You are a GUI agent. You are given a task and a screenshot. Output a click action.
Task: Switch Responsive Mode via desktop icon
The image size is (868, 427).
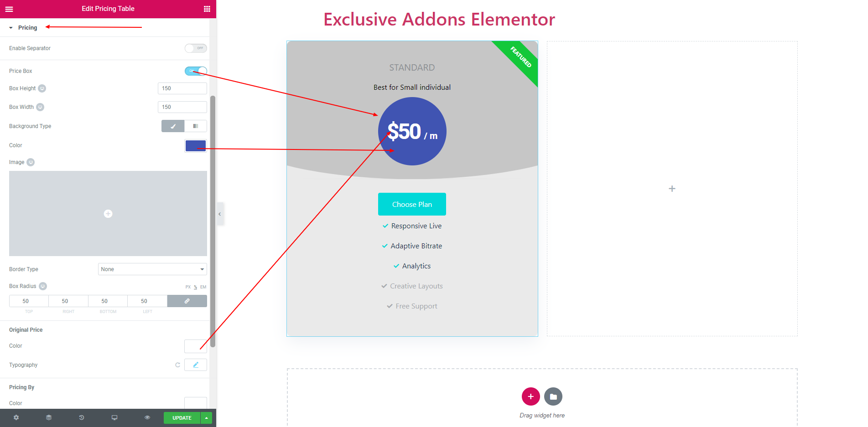[114, 417]
